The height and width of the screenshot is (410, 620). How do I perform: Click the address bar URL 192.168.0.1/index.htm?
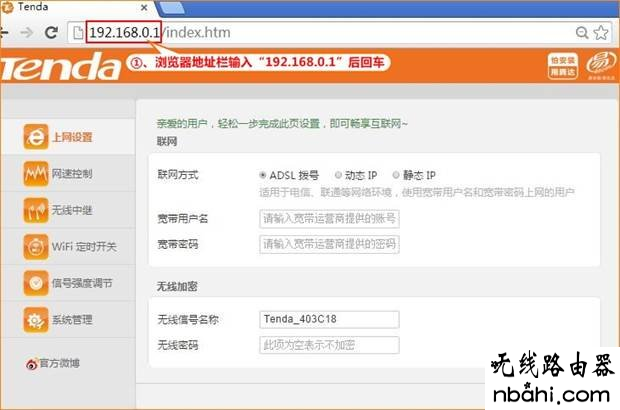(x=160, y=32)
